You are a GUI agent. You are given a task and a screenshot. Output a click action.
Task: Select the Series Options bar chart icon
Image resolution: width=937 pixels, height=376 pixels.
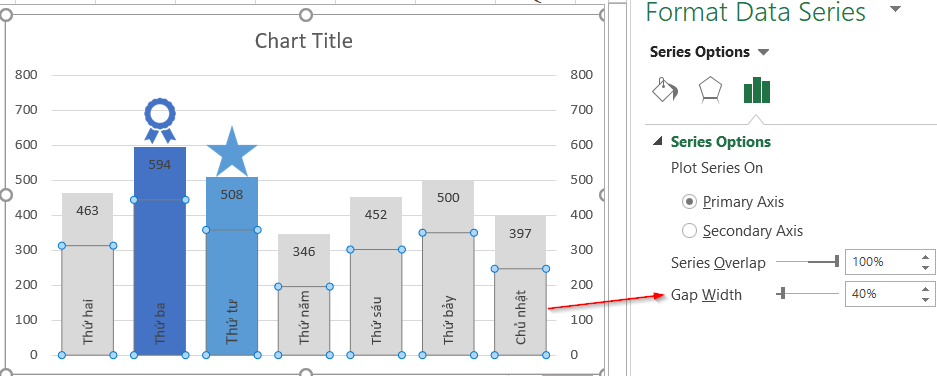click(757, 90)
